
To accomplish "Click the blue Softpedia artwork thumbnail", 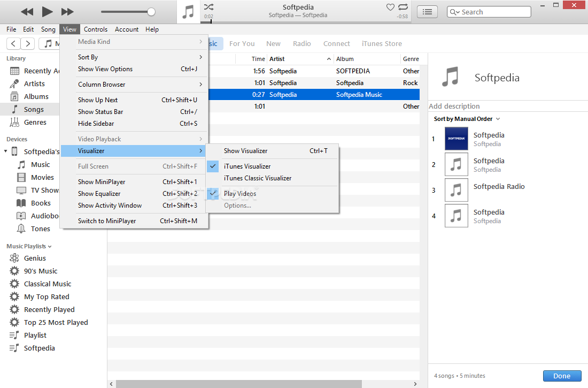I will point(457,139).
